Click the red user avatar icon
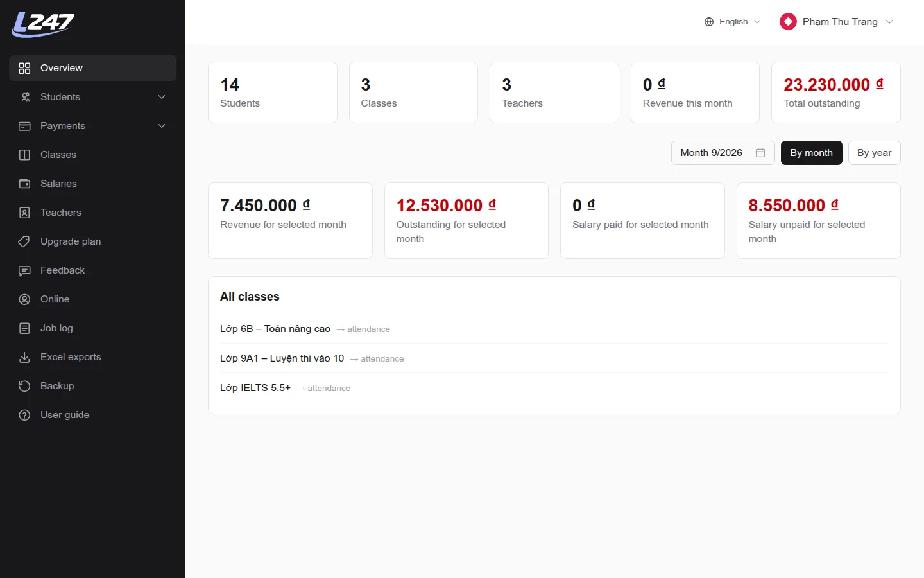Screen dimensions: 924x578 point(788,22)
